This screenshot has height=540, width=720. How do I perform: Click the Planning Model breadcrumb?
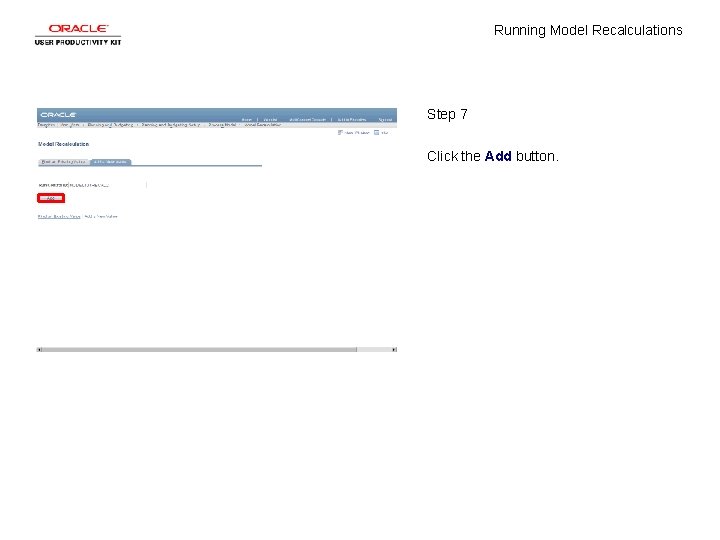(x=222, y=125)
